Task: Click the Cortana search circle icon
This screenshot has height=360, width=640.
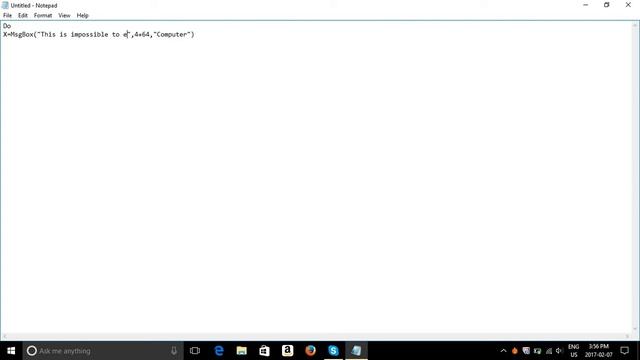Action: (31, 351)
